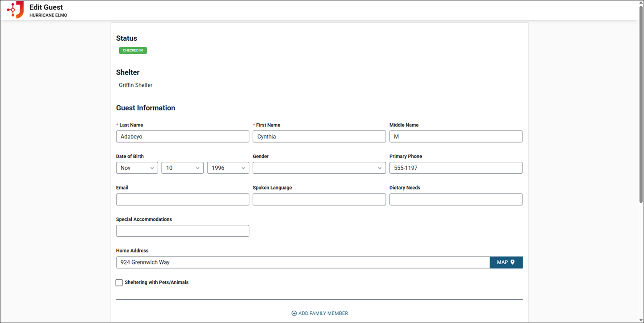Focus the Email input field

(x=182, y=200)
